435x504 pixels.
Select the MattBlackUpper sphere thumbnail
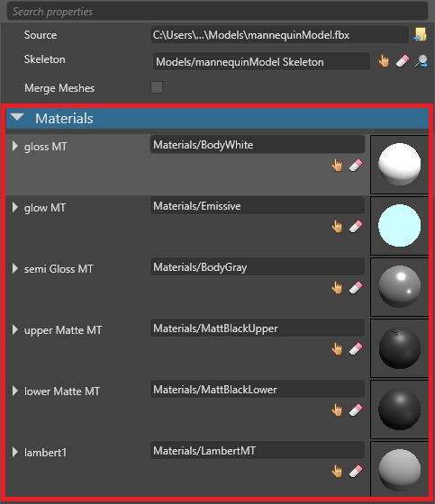pyautogui.click(x=400, y=348)
